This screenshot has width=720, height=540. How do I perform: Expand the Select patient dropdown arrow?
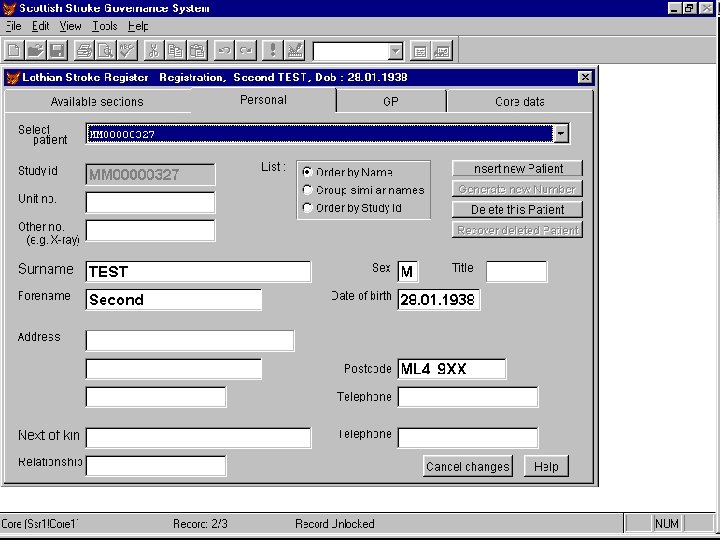(561, 134)
